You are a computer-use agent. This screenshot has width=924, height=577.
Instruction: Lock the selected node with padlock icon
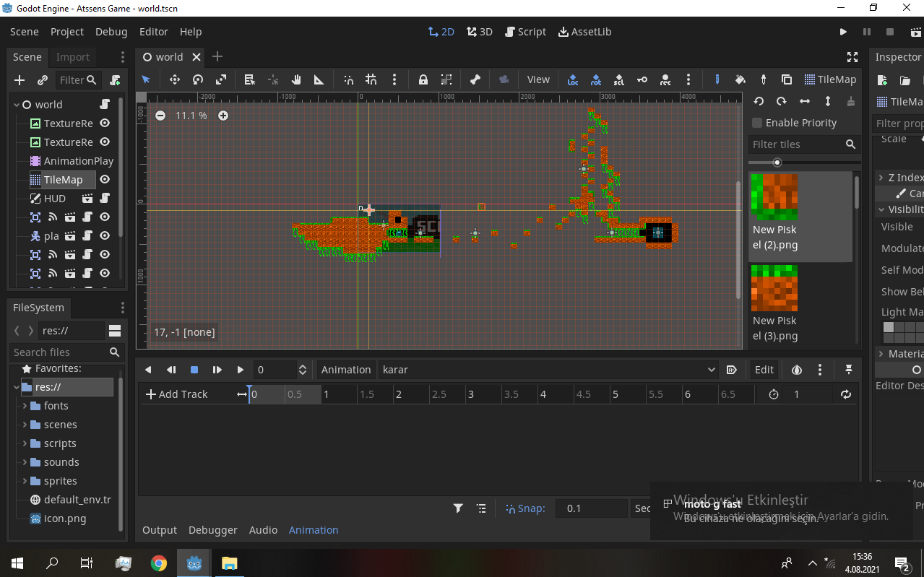click(423, 79)
